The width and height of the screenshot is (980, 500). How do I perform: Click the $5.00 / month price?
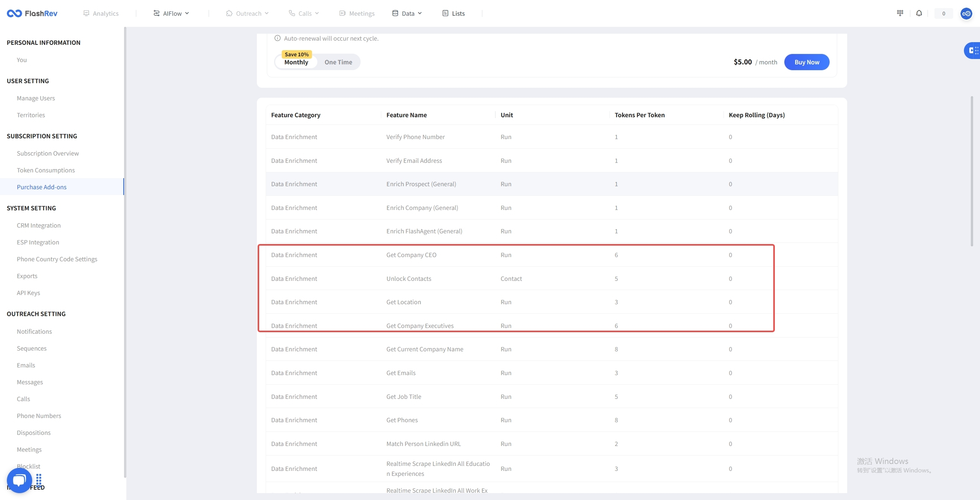tap(755, 62)
